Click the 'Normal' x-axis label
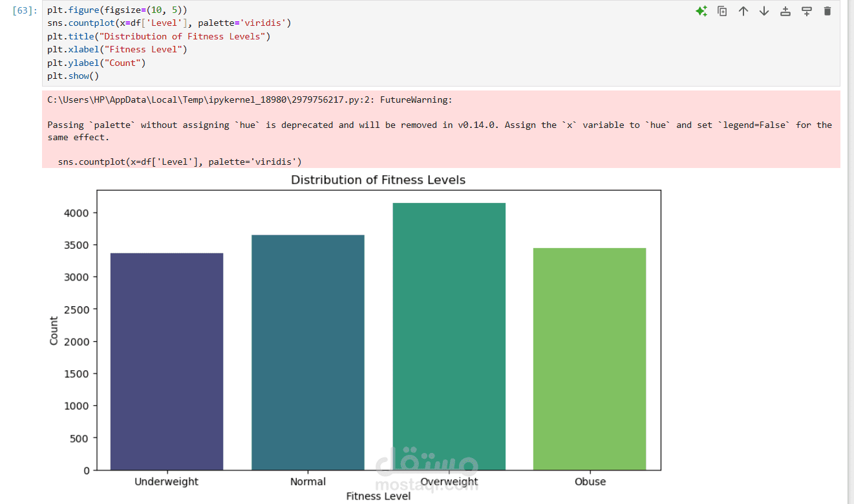854x504 pixels. pos(308,482)
